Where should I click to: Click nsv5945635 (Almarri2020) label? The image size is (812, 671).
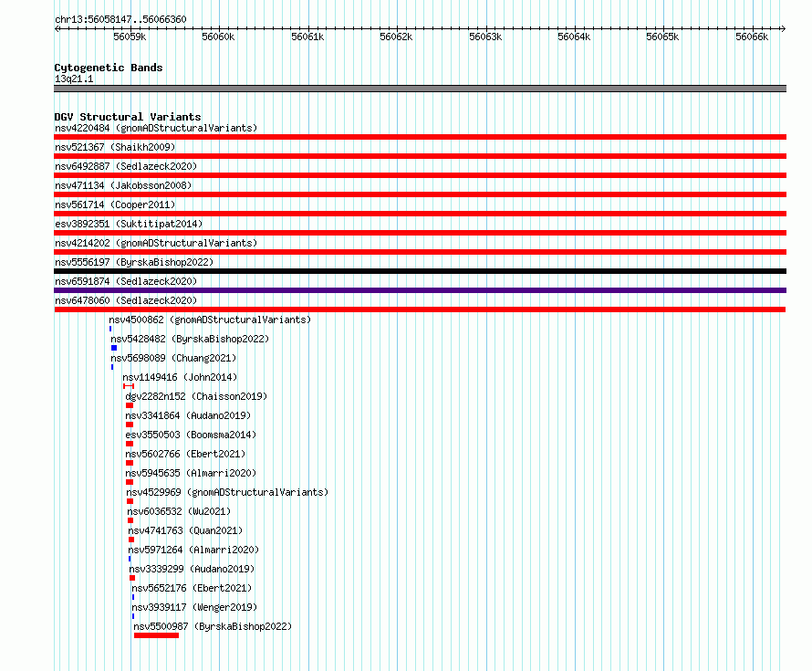pos(191,473)
